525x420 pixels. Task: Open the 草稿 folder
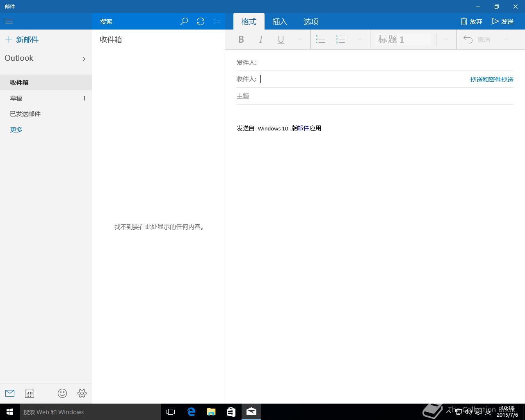tap(46, 98)
